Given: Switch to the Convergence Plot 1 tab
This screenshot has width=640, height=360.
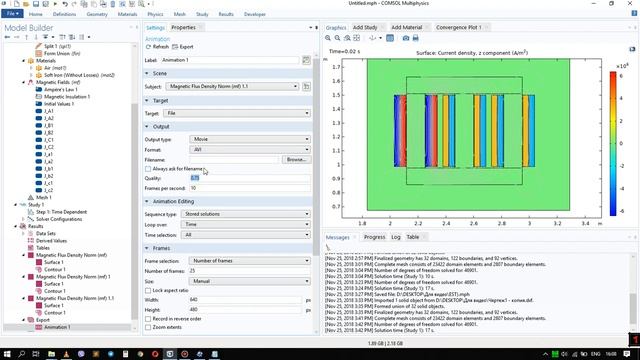Looking at the screenshot, I should pyautogui.click(x=458, y=27).
